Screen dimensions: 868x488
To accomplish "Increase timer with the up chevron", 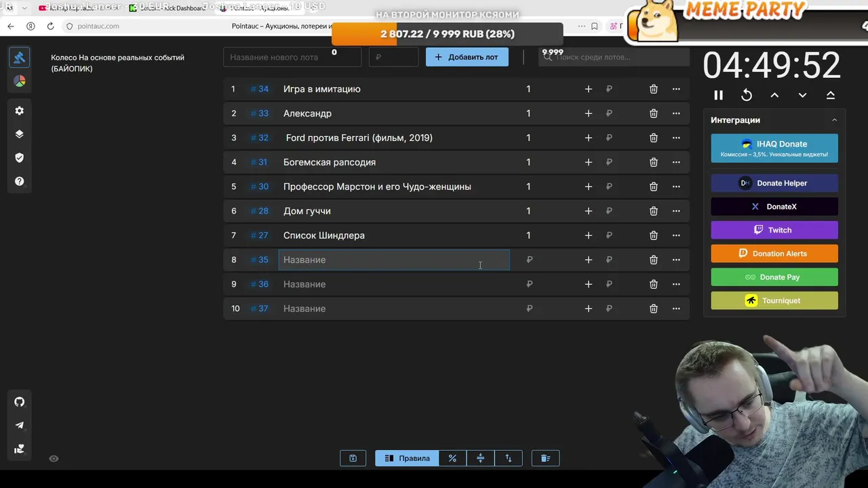I will [x=774, y=96].
